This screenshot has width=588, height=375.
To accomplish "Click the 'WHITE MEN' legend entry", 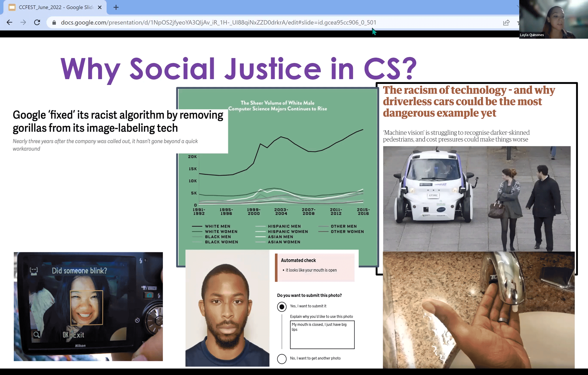I will click(x=211, y=226).
